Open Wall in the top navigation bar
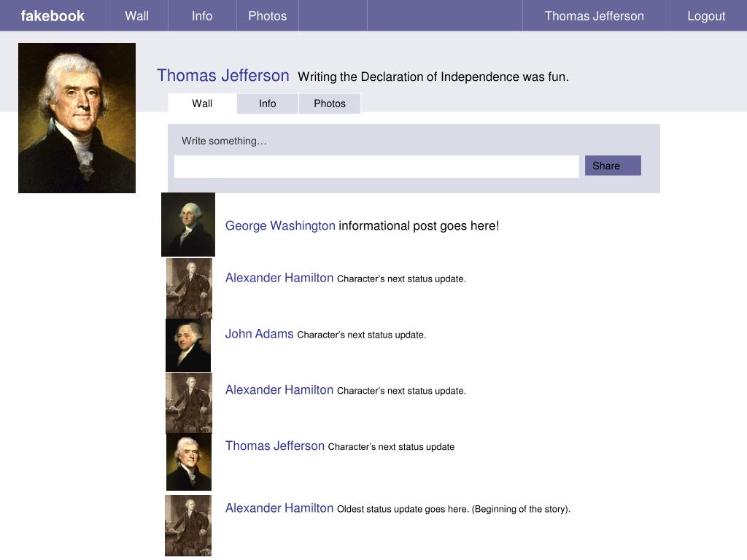747x560 pixels. click(x=137, y=16)
